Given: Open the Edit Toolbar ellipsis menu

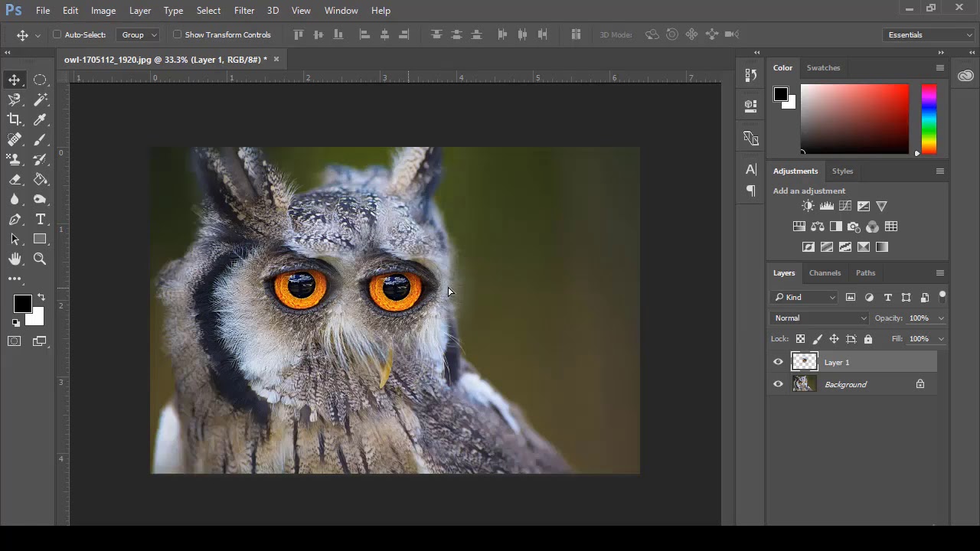Looking at the screenshot, I should (15, 279).
